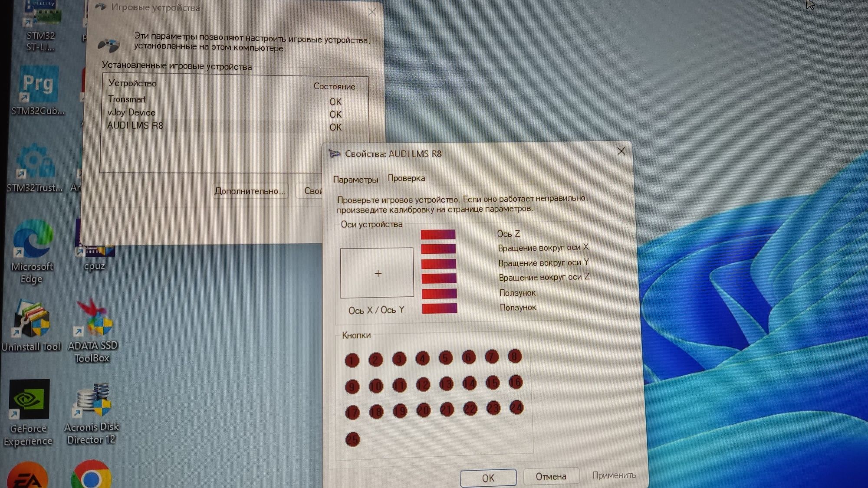Click the Вращение вокруг оси Y label
The image size is (868, 488).
543,263
